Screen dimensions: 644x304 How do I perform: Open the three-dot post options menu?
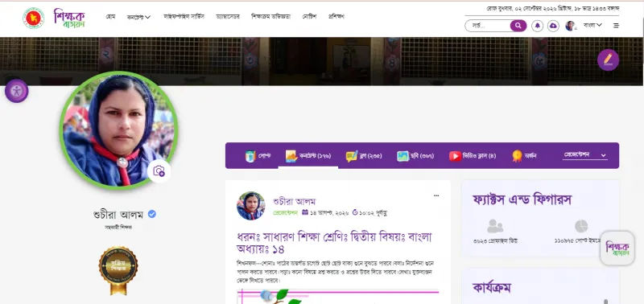[x=436, y=195]
